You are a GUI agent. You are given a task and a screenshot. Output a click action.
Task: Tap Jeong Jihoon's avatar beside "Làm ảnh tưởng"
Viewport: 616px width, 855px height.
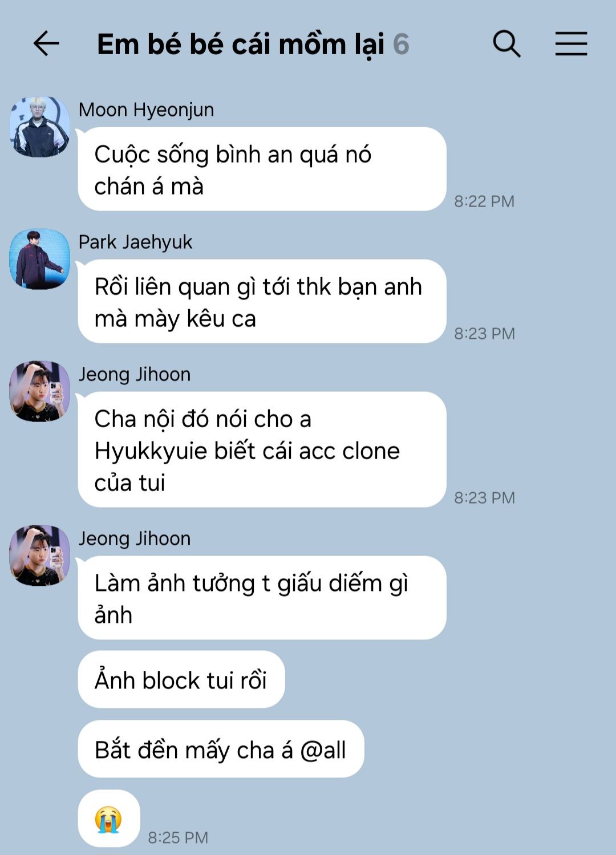pos(40,556)
